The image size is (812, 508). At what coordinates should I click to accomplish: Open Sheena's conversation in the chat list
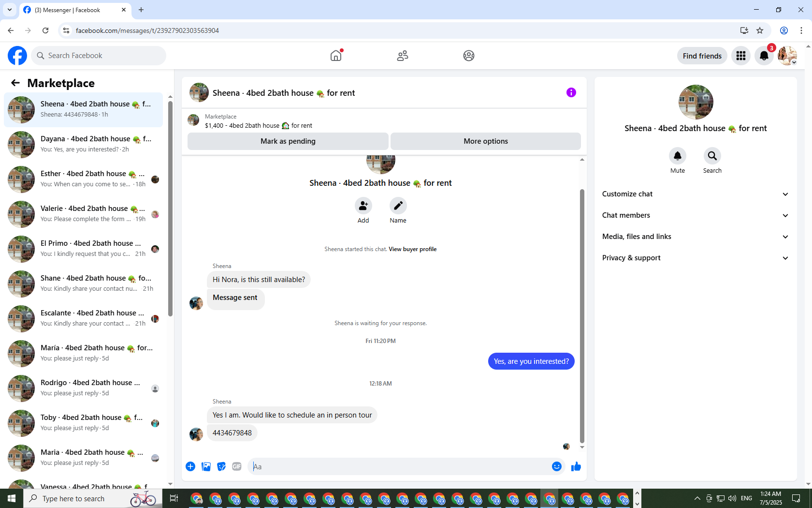84,110
